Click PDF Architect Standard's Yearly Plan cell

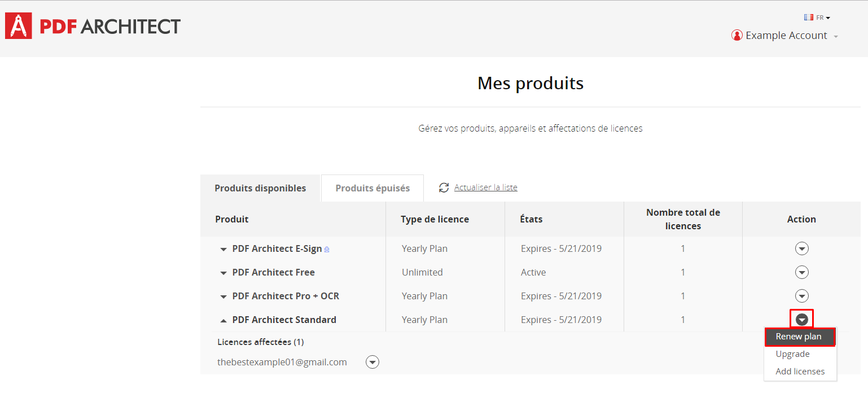(424, 320)
